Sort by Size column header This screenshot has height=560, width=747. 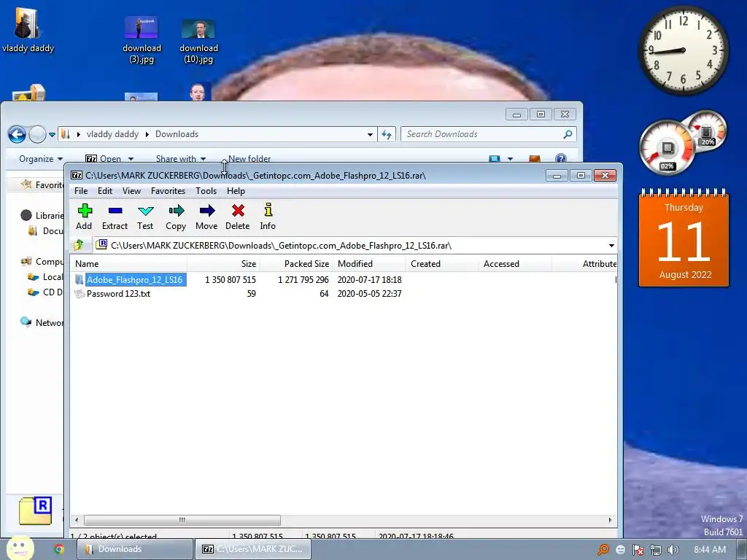click(x=223, y=264)
